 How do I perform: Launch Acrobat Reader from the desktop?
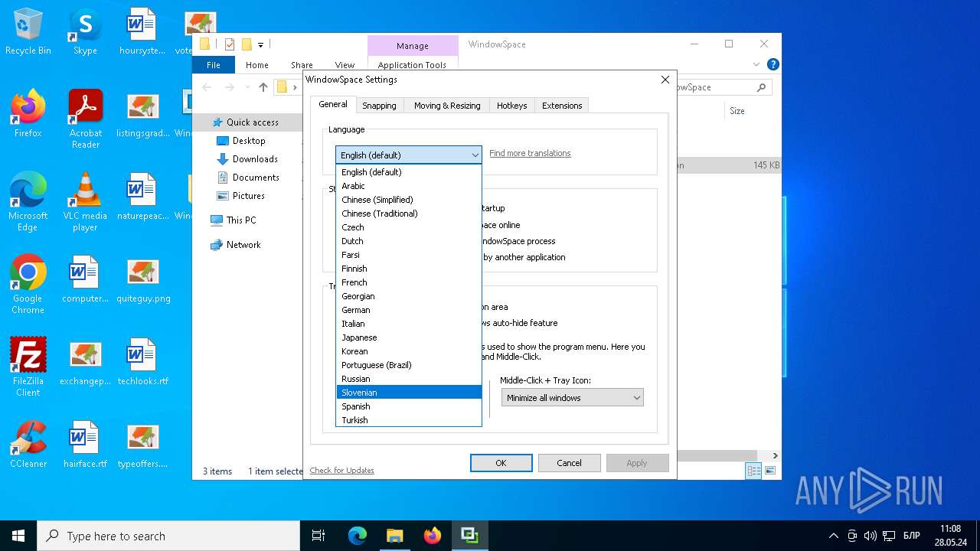tap(86, 118)
